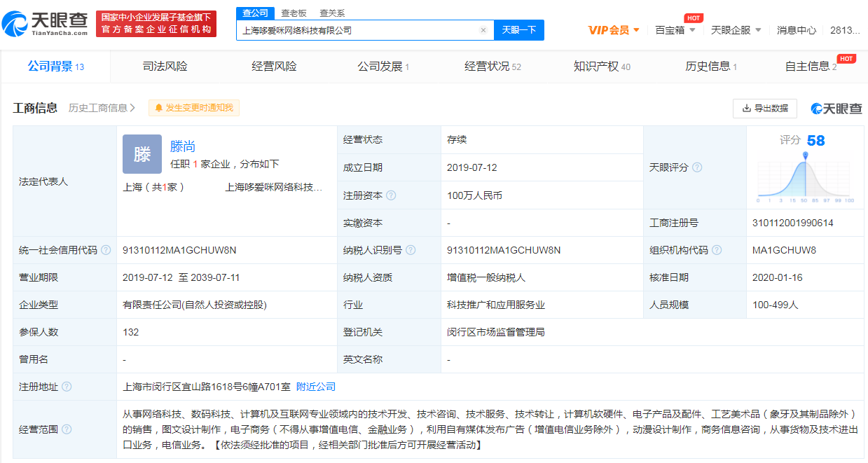Image resolution: width=868 pixels, height=463 pixels.
Task: Click the 天眼一下 search button
Action: pos(519,30)
